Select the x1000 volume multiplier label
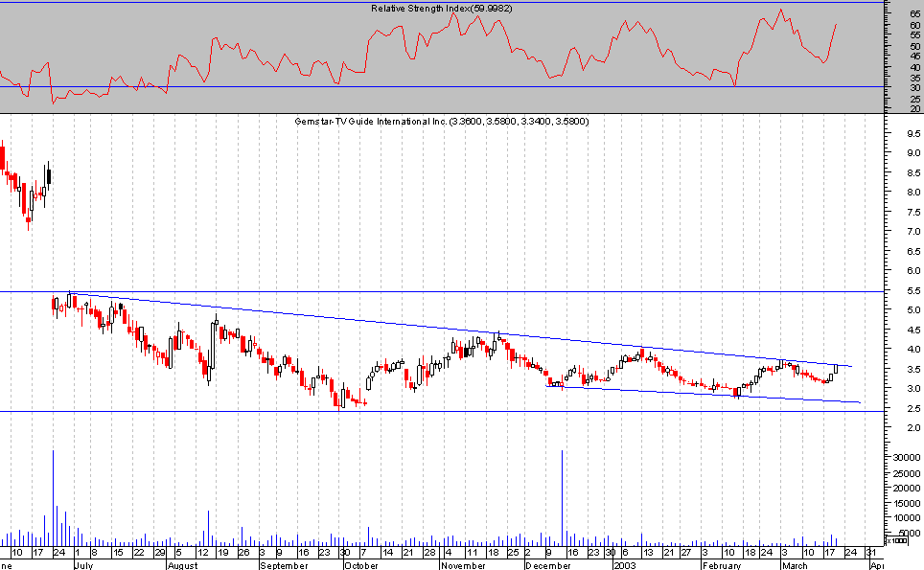The width and height of the screenshot is (924, 570). (x=897, y=540)
